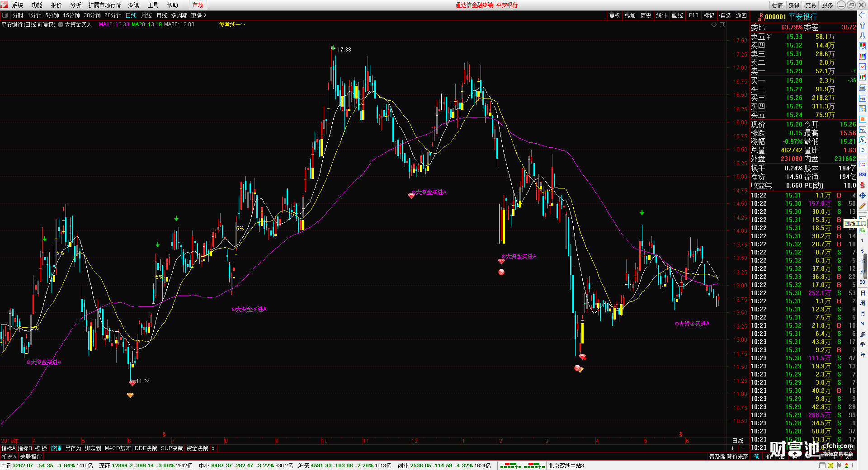Click the RSI indicator sidebar icon
The height and width of the screenshot is (470, 868).
click(862, 174)
